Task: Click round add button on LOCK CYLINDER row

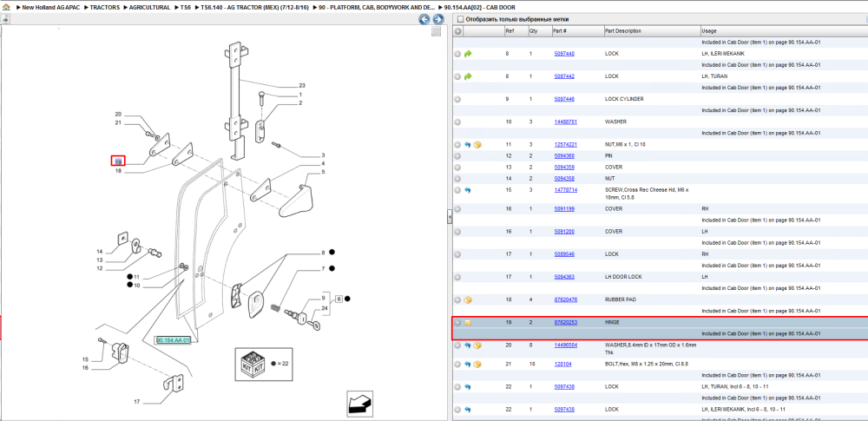Action: [457, 99]
